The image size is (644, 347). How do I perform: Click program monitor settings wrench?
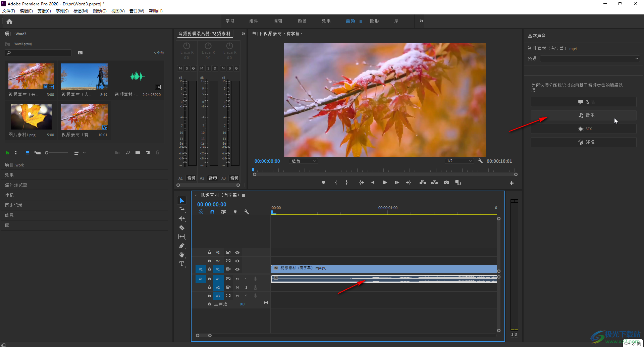pos(480,161)
